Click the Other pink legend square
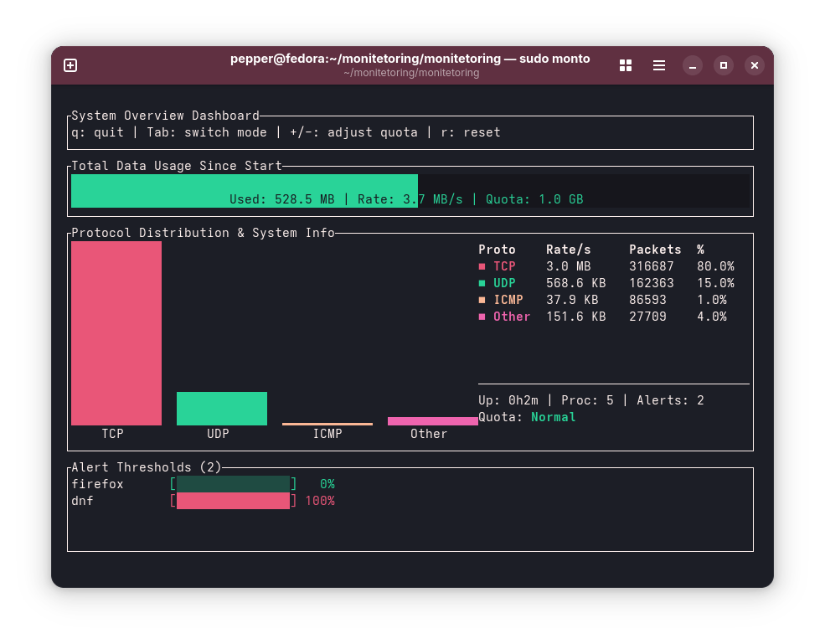The height and width of the screenshot is (644, 825). click(482, 317)
